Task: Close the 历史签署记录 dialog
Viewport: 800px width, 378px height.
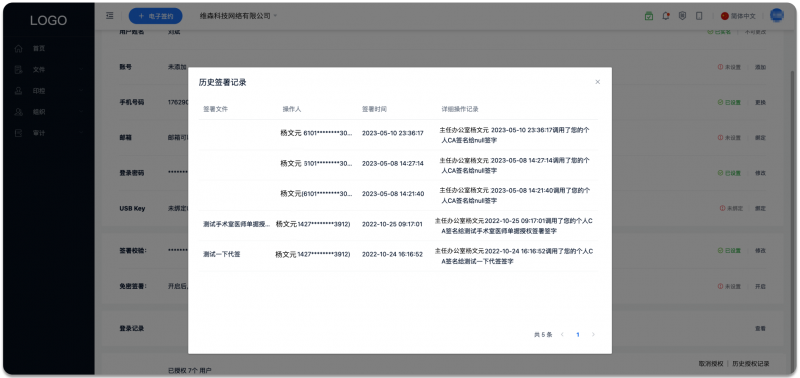Action: tap(597, 82)
